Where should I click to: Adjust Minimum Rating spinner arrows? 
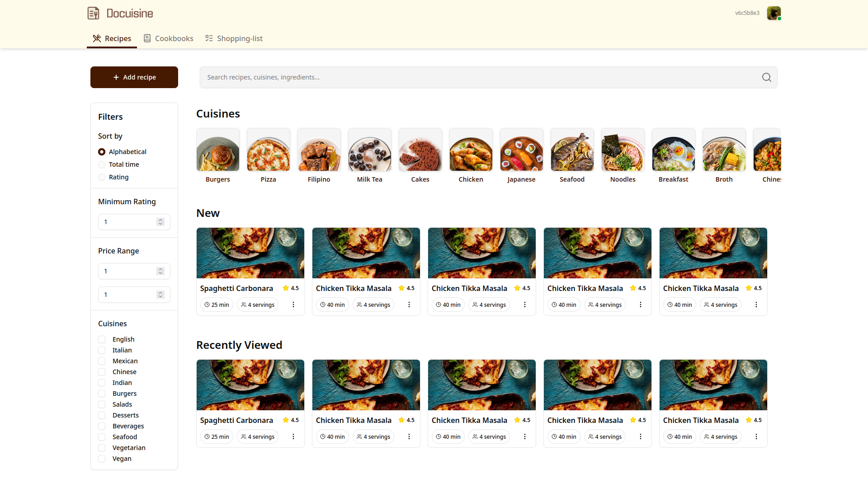[x=160, y=222]
